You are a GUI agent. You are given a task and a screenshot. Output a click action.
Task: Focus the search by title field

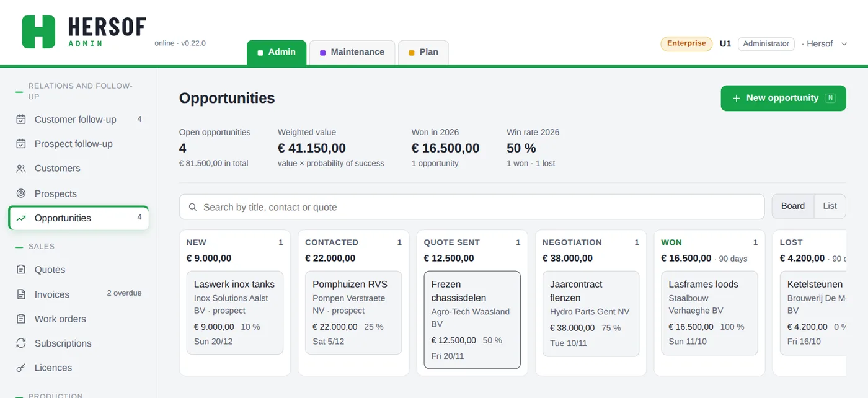[472, 207]
